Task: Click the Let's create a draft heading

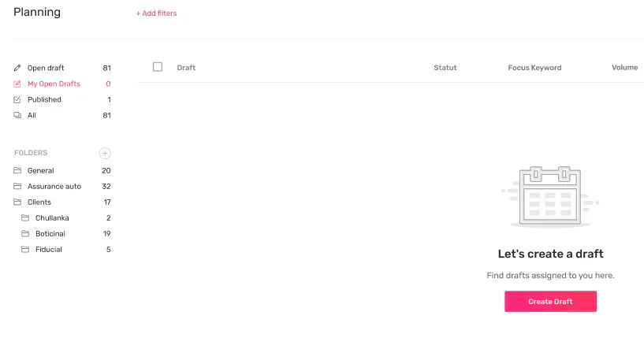Action: click(x=550, y=254)
